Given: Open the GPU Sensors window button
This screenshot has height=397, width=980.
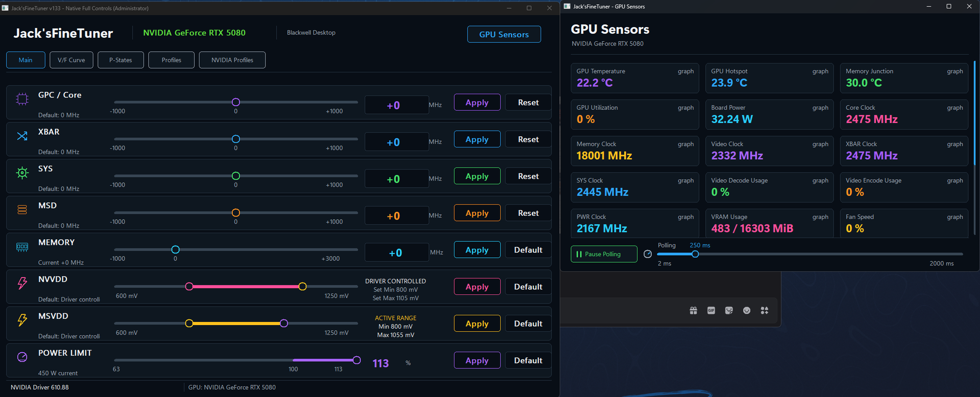Looking at the screenshot, I should pyautogui.click(x=504, y=34).
